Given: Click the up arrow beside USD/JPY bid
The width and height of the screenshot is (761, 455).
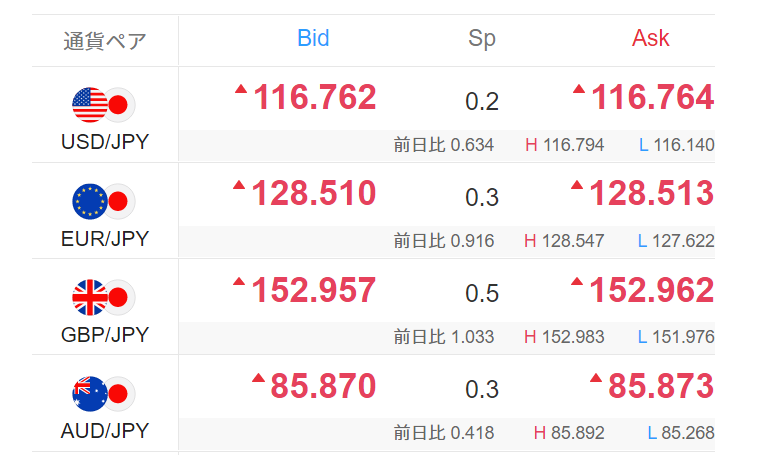Looking at the screenshot, I should pos(240,89).
